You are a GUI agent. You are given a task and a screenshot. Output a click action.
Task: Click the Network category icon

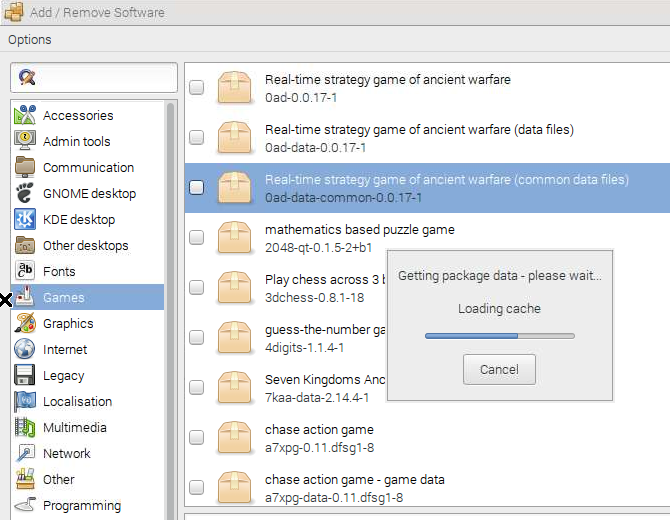click(x=25, y=453)
